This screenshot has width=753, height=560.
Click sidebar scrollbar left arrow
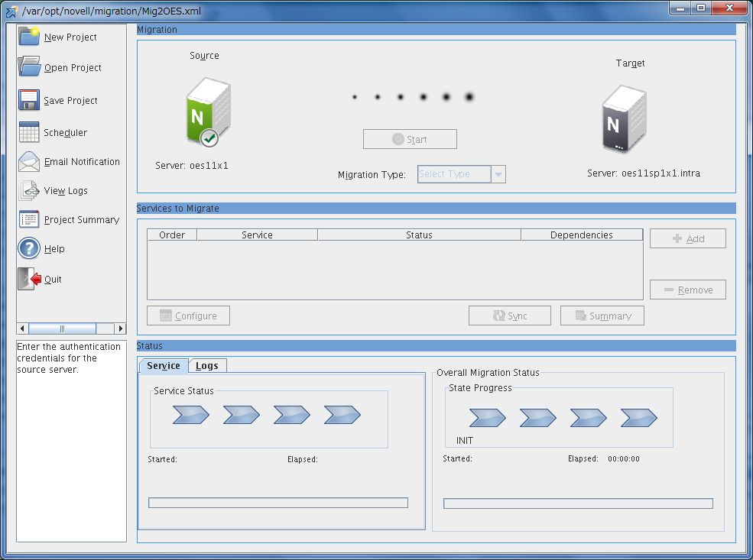(x=22, y=329)
